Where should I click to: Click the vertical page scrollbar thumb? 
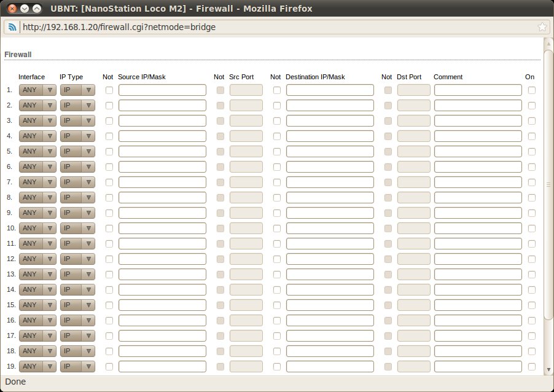[548, 184]
